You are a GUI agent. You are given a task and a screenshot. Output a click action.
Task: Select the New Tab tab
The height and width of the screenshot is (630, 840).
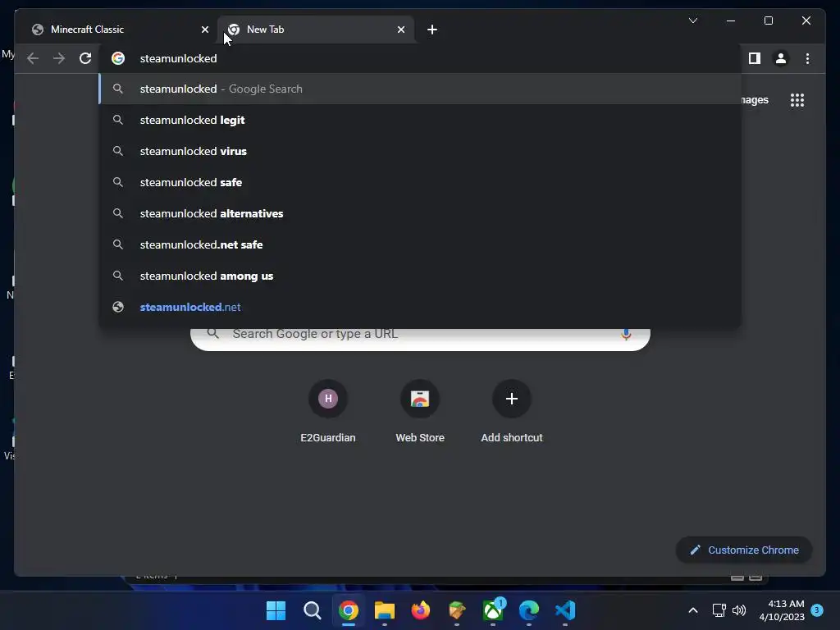click(x=316, y=30)
